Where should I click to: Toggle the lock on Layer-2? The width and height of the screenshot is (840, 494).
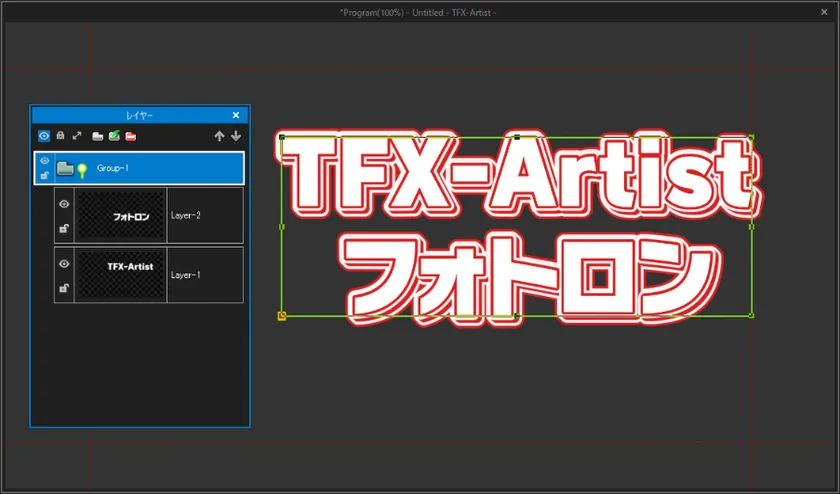[64, 229]
